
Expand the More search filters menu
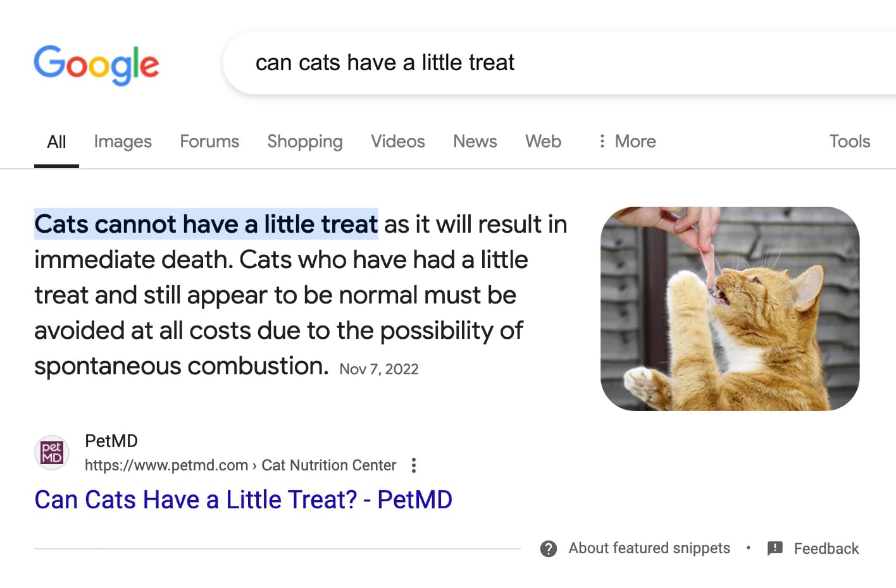(627, 141)
